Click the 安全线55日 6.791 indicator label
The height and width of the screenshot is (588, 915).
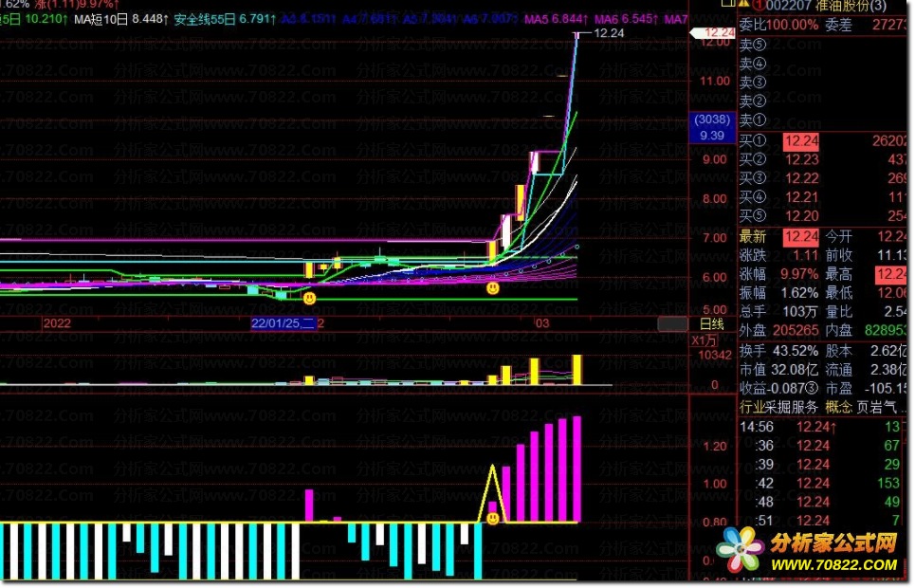click(x=225, y=19)
